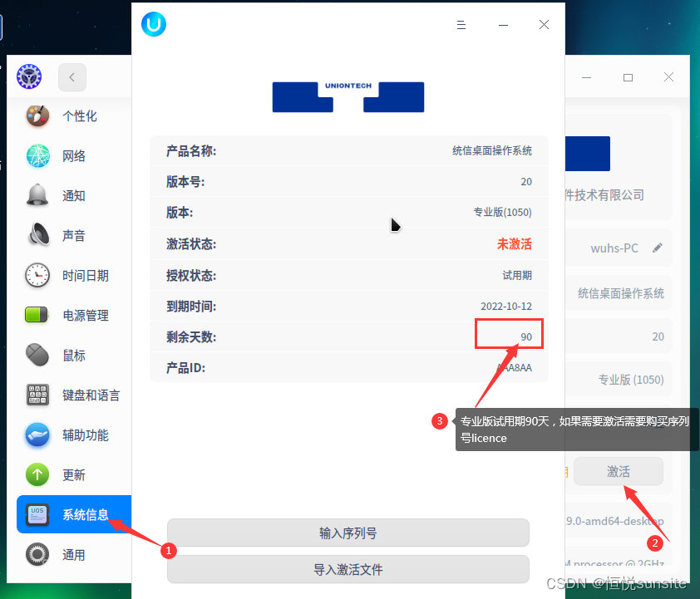
Task: Click the 到期时间 label
Action: pyautogui.click(x=191, y=307)
